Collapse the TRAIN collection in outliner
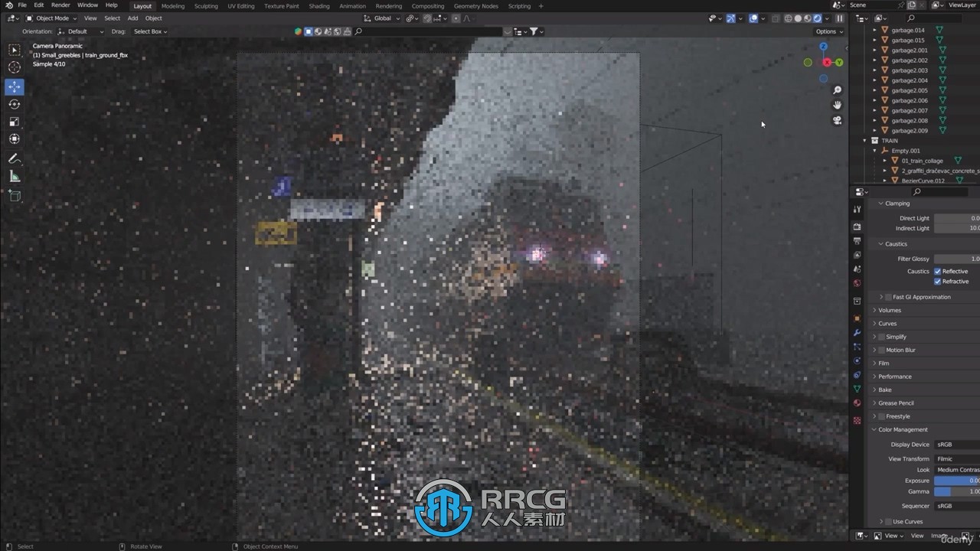 [x=865, y=141]
